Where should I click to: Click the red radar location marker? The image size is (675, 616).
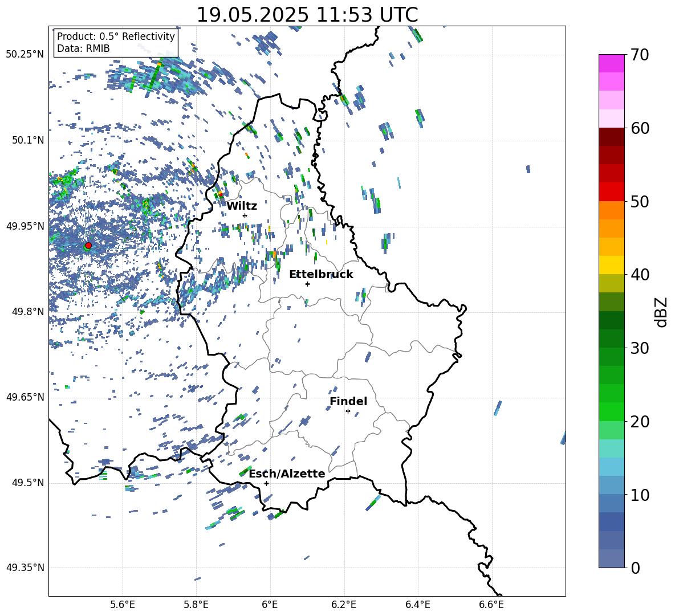[88, 246]
